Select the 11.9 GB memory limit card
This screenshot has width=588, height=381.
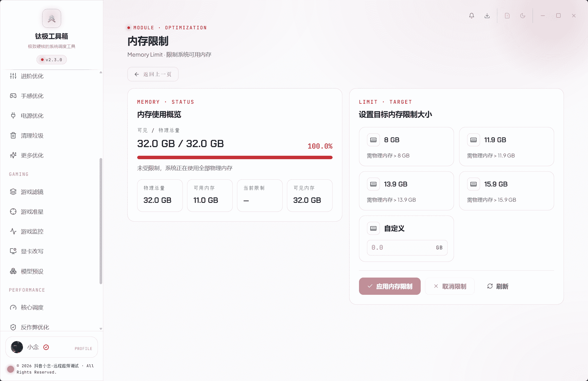point(507,147)
